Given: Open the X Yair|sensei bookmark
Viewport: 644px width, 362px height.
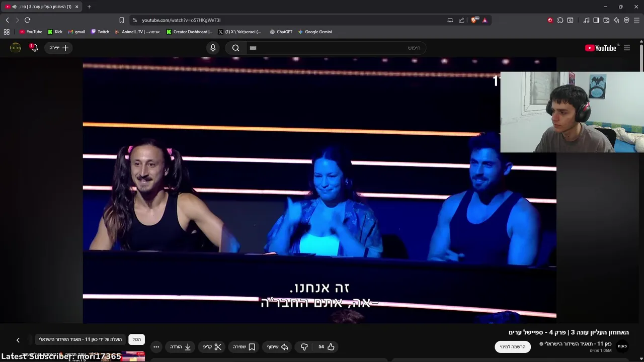Looking at the screenshot, I should pyautogui.click(x=239, y=32).
